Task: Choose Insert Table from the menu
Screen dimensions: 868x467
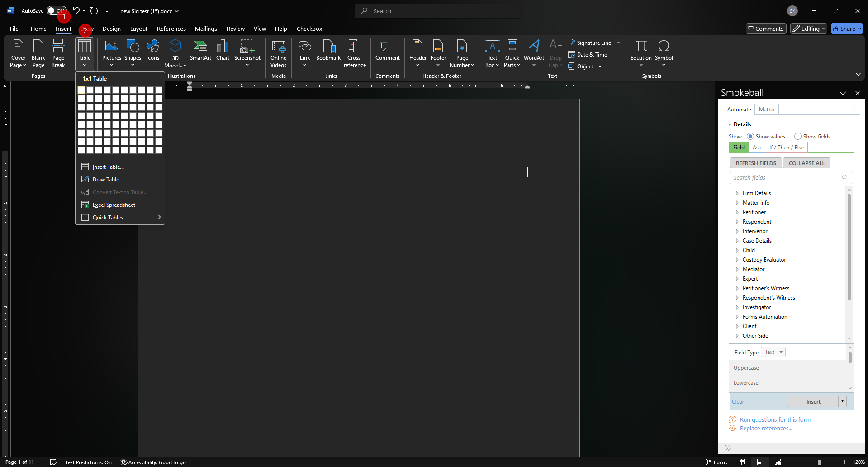Action: [x=108, y=167]
